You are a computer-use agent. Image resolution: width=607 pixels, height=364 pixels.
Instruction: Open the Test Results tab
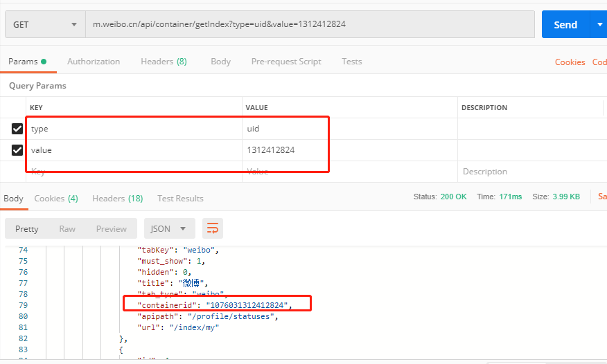coord(180,199)
